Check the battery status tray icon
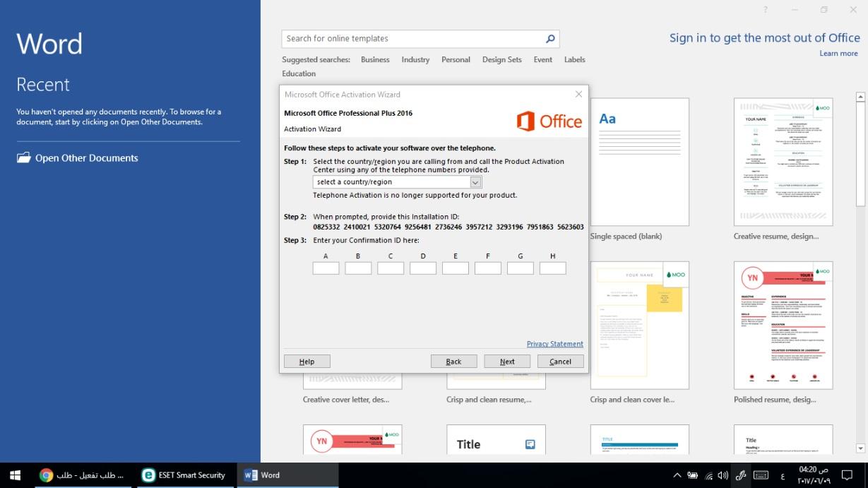Screen dimensions: 868x488 point(693,475)
